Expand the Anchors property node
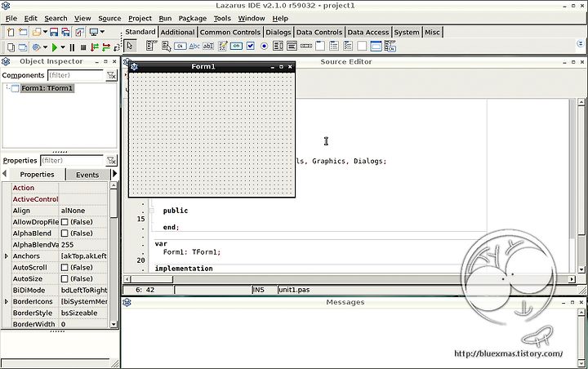The image size is (588, 369). click(x=7, y=256)
